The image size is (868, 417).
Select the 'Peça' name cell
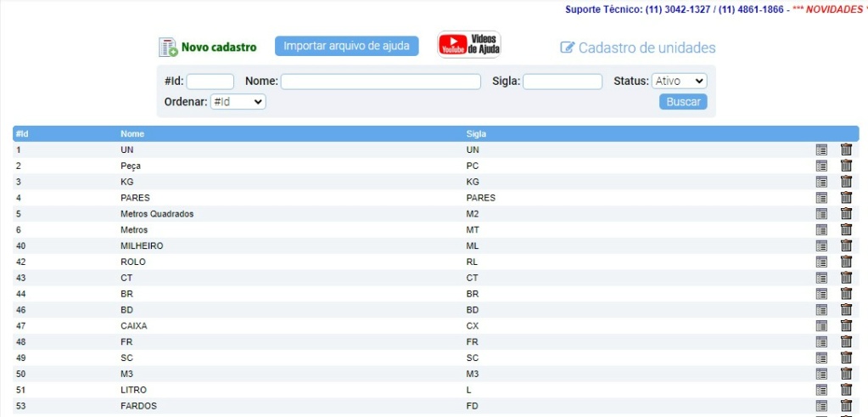[131, 166]
